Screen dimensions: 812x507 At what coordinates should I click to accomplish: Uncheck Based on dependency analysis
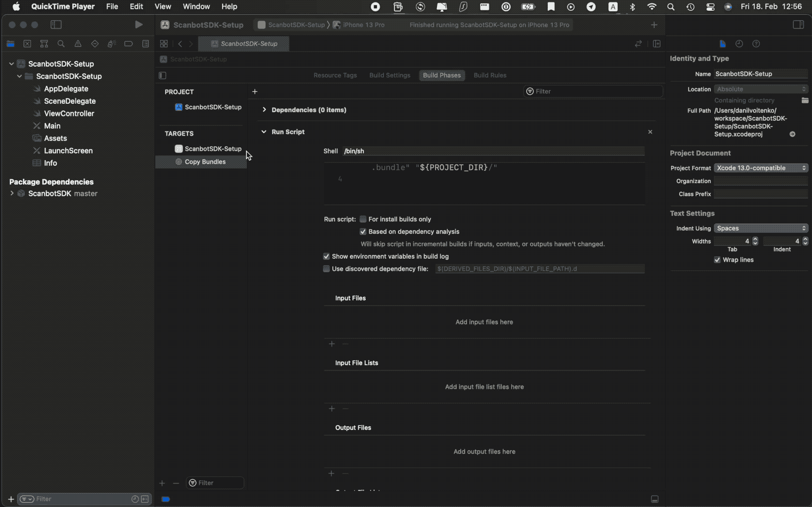click(x=363, y=231)
